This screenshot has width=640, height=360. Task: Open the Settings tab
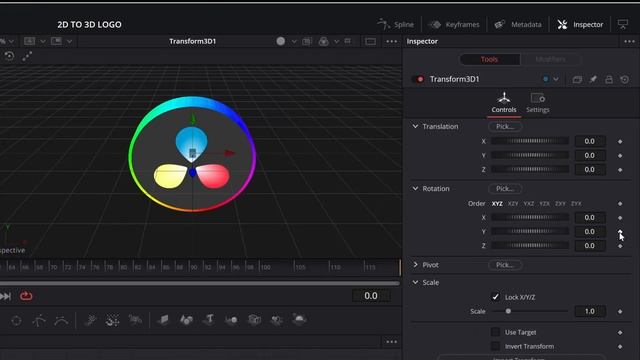point(538,103)
